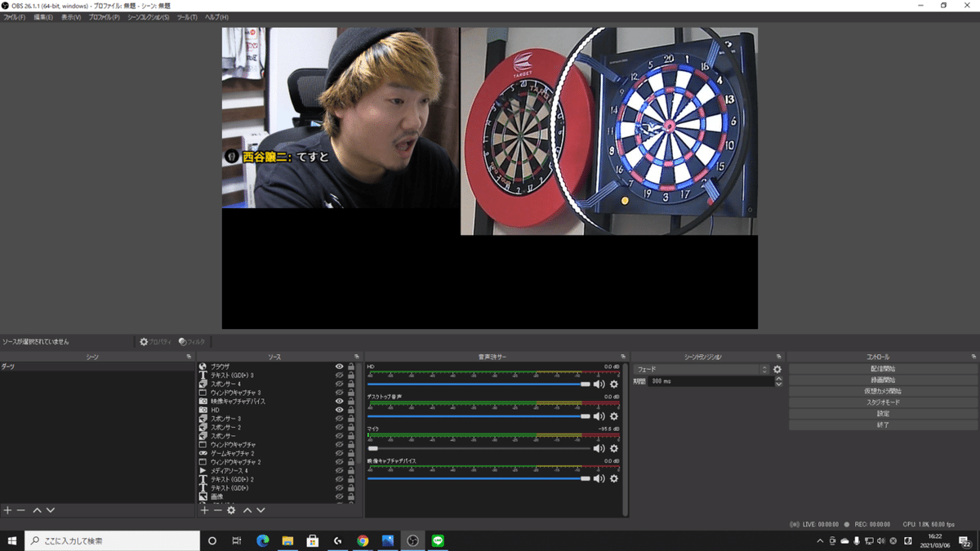
Task: Hide the 映像キャプチャデバイス source via eye icon
Action: tap(340, 402)
